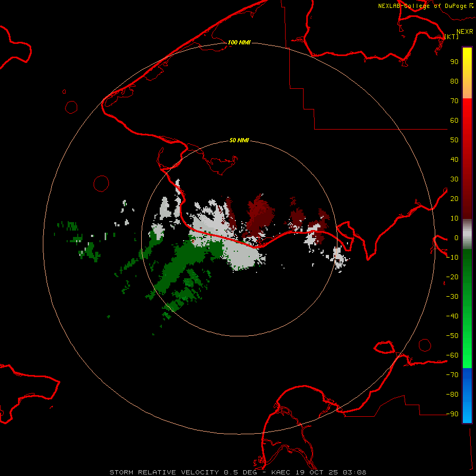Screen dimensions: 476x476
Task: Click the 10 value on the velocity scale
Action: pos(454,218)
